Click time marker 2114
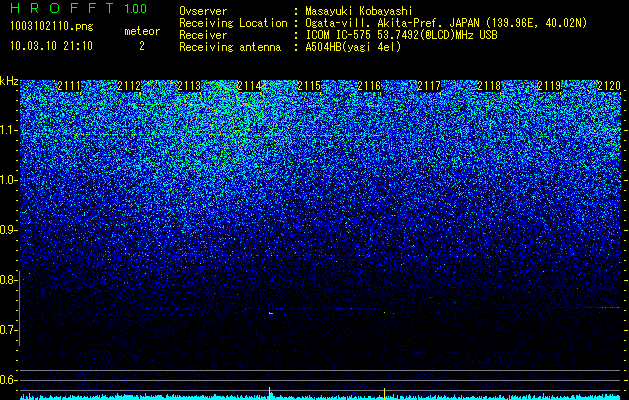 click(249, 86)
